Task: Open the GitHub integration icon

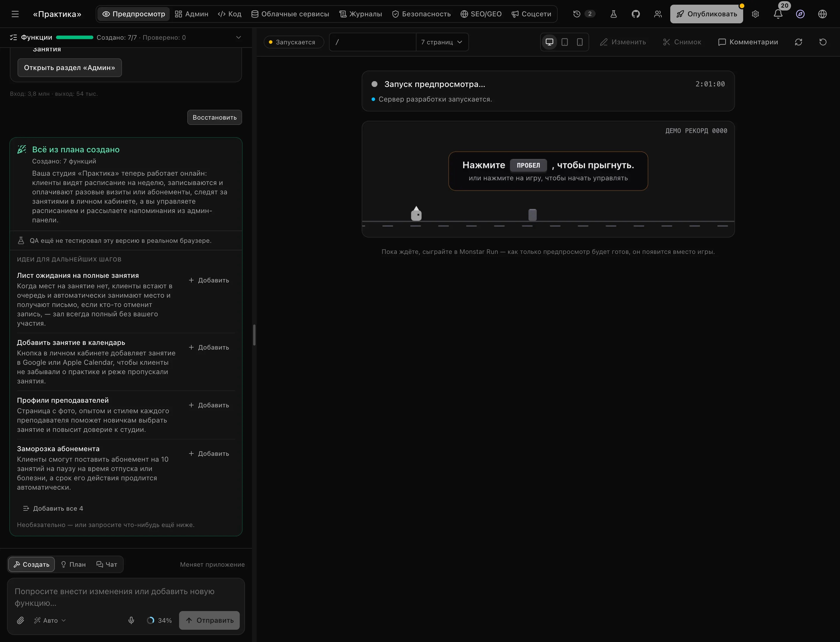Action: (636, 14)
